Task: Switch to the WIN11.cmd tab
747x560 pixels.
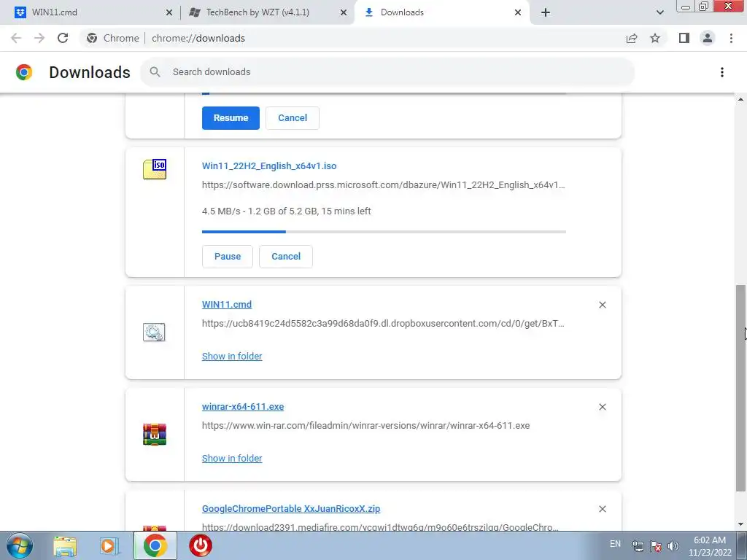Action: [90, 12]
